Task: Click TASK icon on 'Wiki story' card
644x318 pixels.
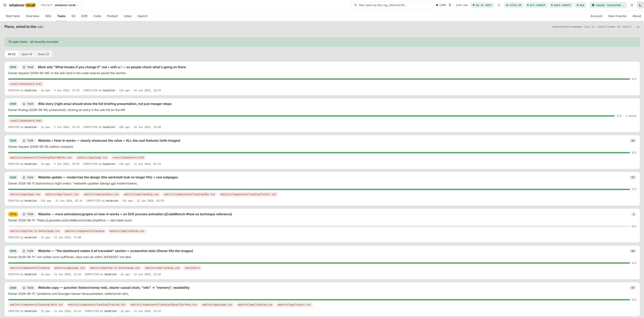Action: 24,104
